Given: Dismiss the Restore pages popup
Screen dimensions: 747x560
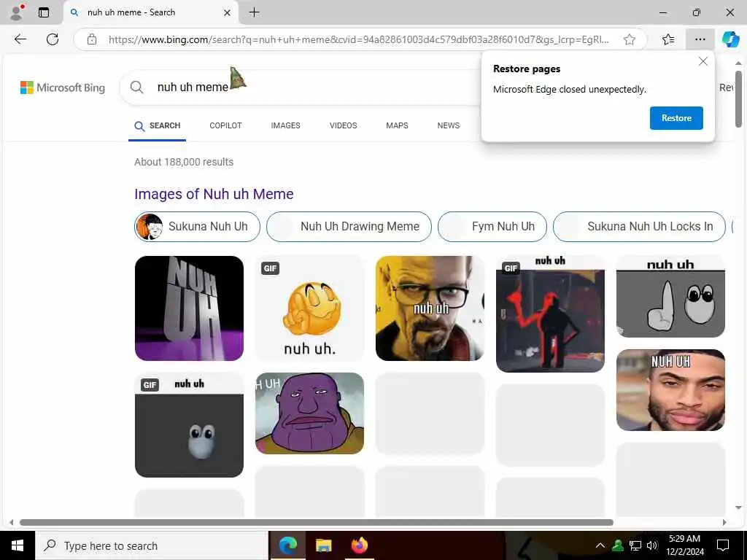Looking at the screenshot, I should [x=703, y=61].
